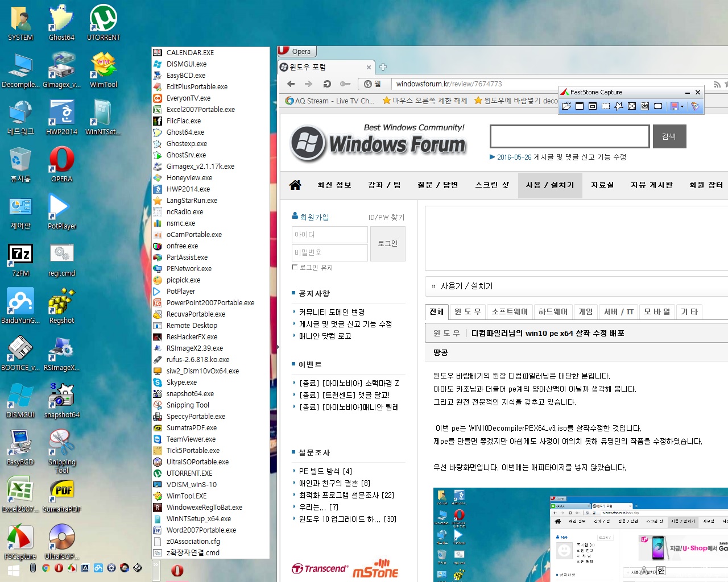Open file in FastStone Capture editor
The height and width of the screenshot is (582, 728).
(566, 106)
